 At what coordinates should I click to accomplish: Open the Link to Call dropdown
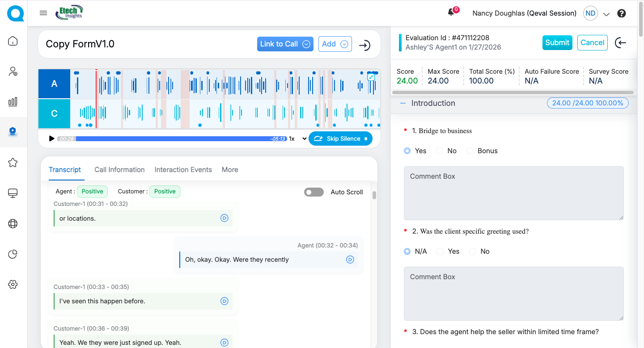(x=285, y=44)
